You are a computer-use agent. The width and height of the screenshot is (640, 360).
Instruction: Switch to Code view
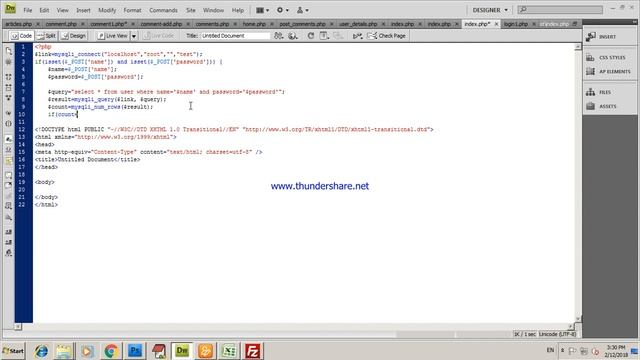[21, 36]
